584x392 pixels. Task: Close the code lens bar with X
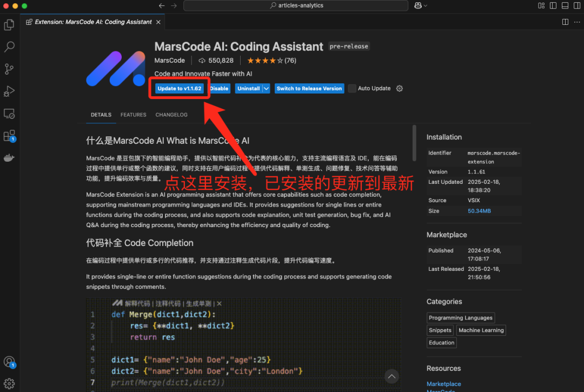tap(220, 304)
